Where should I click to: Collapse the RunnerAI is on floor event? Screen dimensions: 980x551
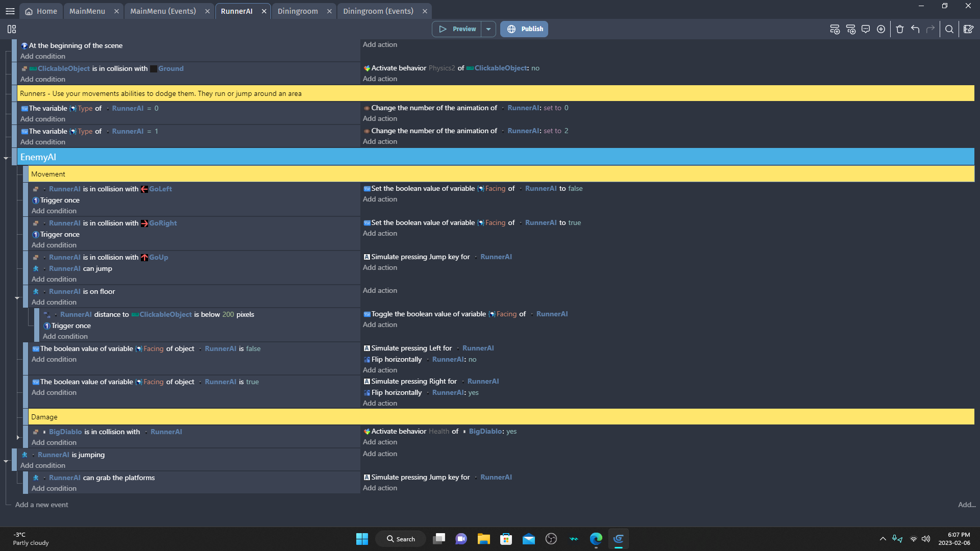[x=17, y=298]
